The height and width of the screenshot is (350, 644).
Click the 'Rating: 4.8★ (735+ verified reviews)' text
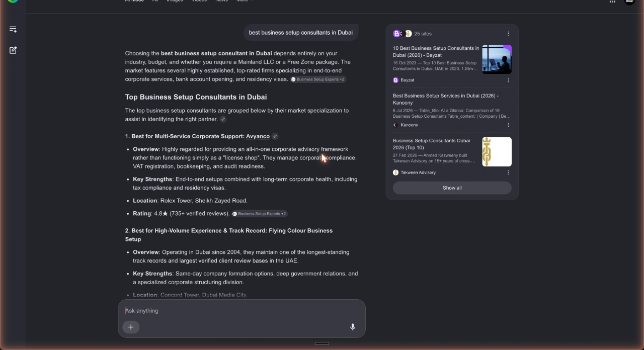click(x=181, y=214)
